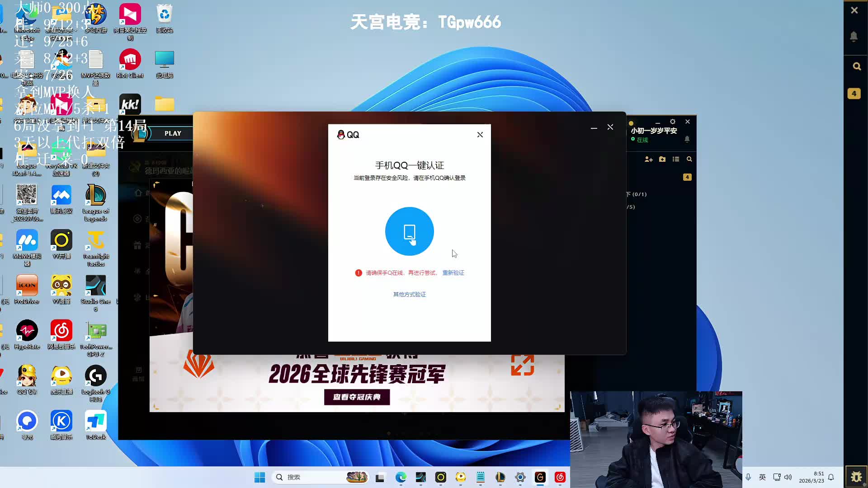
Task: Click the blue phone verification icon
Action: 409,231
